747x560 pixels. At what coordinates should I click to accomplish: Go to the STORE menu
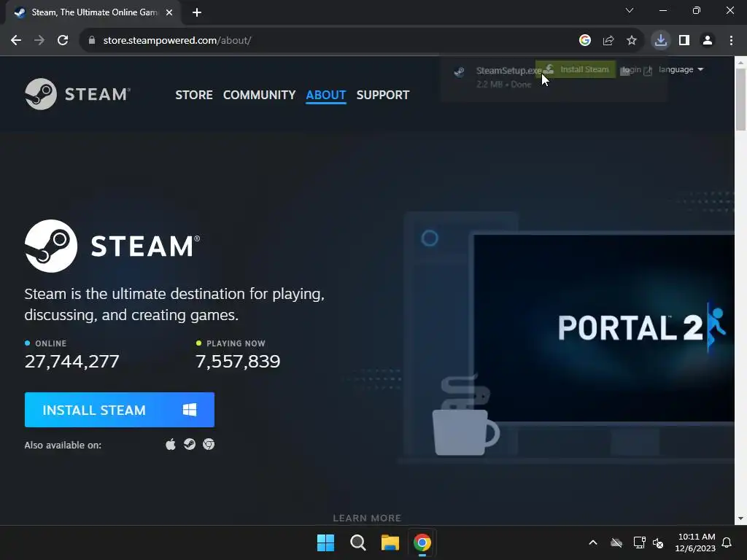[194, 95]
